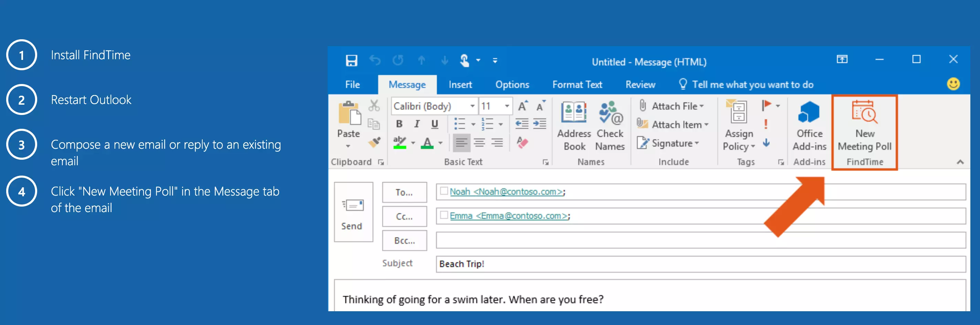Toggle touch/mouse mode icon
This screenshot has height=325, width=980.
[465, 61]
